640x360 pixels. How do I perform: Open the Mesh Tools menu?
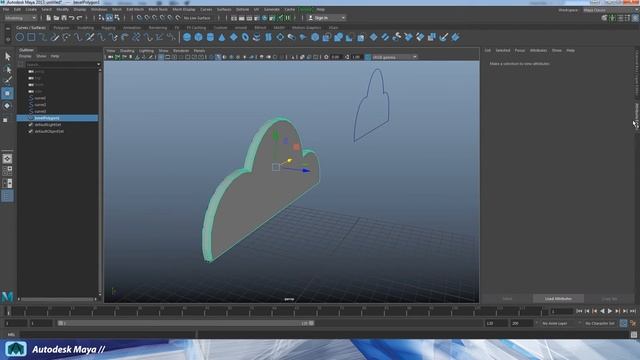pyautogui.click(x=158, y=9)
